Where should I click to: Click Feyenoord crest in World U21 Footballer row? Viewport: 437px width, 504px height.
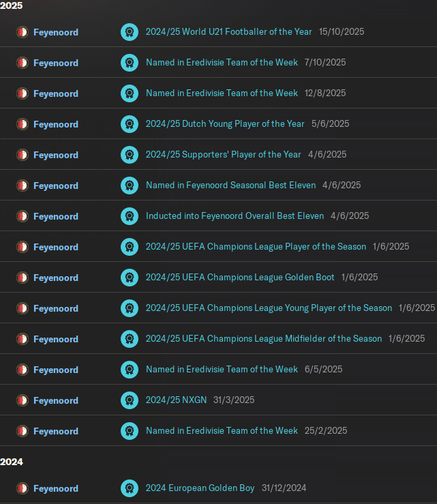[22, 32]
